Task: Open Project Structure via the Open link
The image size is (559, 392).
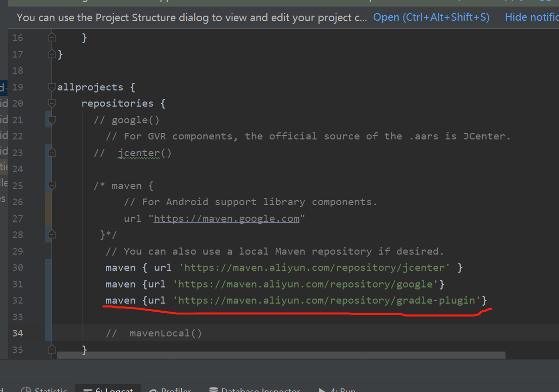Action: [431, 17]
